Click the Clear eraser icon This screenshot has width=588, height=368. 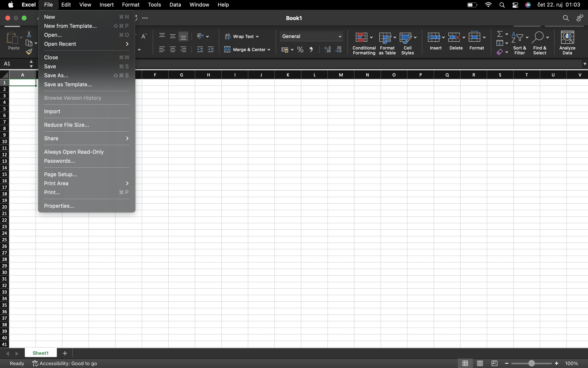pos(500,52)
